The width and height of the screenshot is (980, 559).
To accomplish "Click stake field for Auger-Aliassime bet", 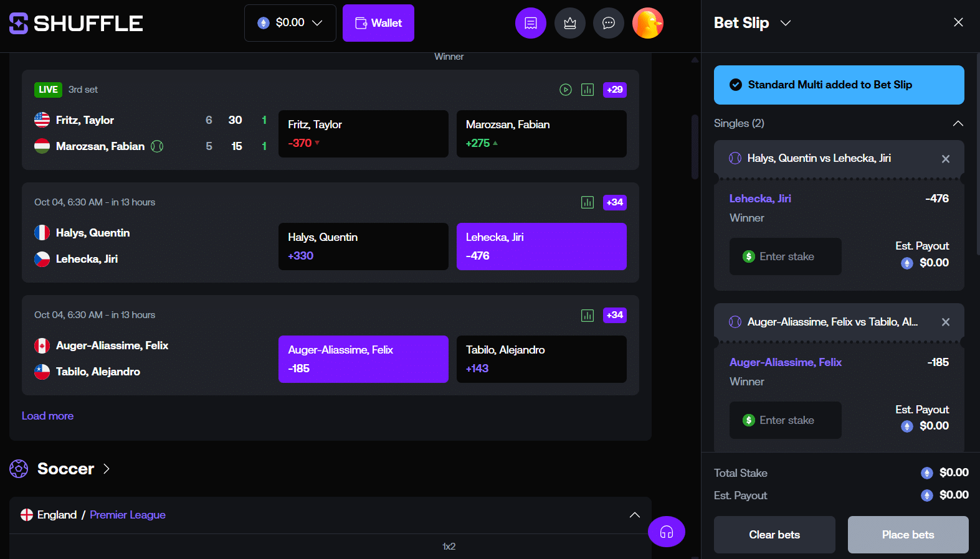I will click(x=786, y=420).
